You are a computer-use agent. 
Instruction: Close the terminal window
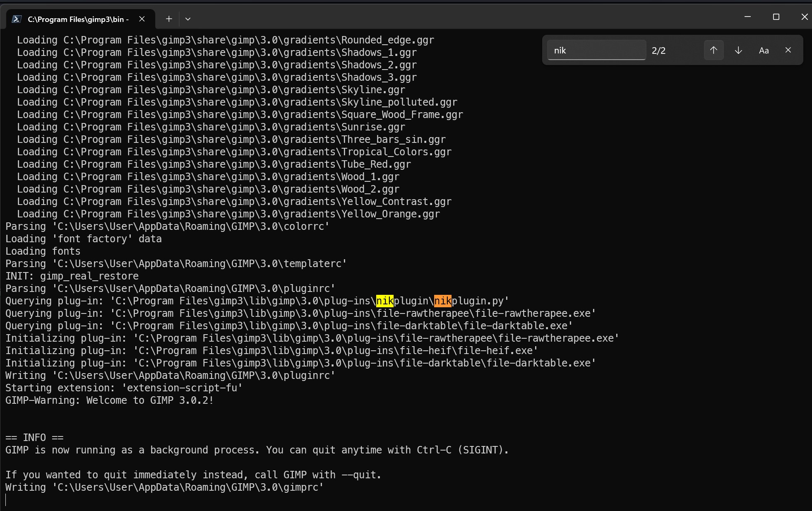click(x=804, y=17)
